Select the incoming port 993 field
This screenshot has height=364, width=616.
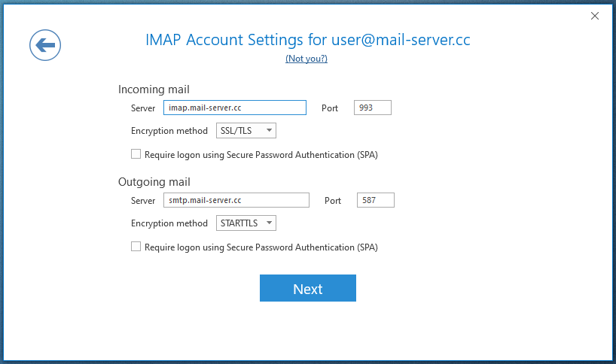pyautogui.click(x=372, y=108)
